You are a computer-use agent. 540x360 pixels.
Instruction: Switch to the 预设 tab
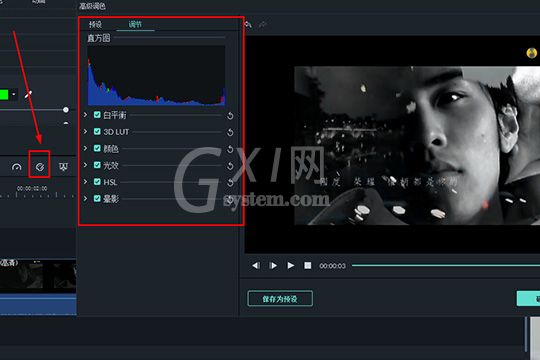click(x=95, y=24)
